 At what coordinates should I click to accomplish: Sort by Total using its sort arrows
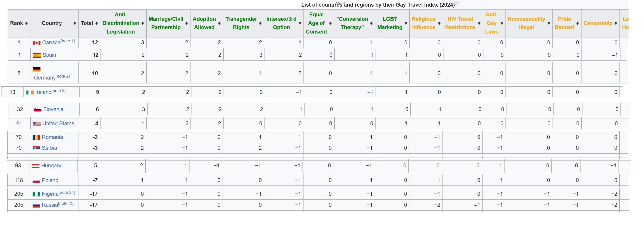click(x=97, y=23)
